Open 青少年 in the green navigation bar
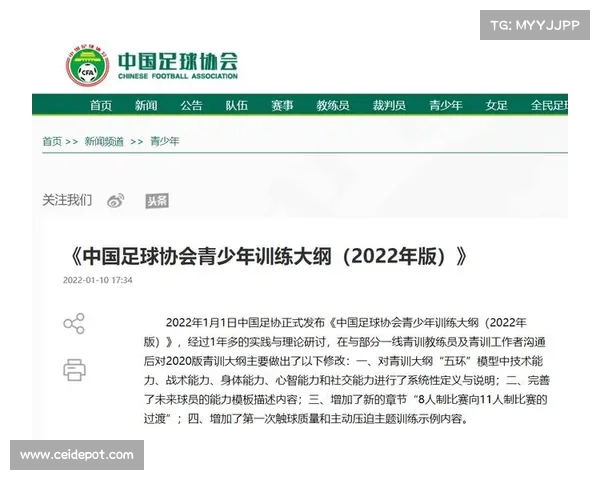 click(446, 105)
